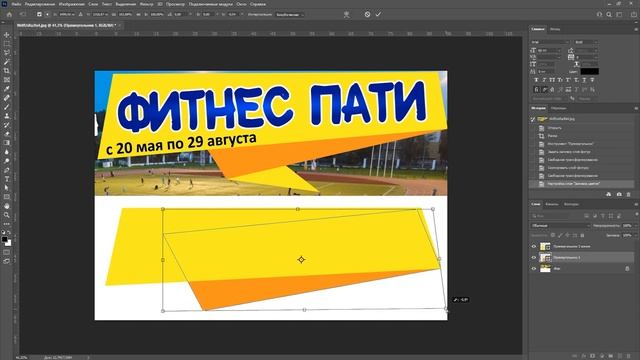Open the layer fill slider arrow
640x360 pixels.
coord(636,236)
